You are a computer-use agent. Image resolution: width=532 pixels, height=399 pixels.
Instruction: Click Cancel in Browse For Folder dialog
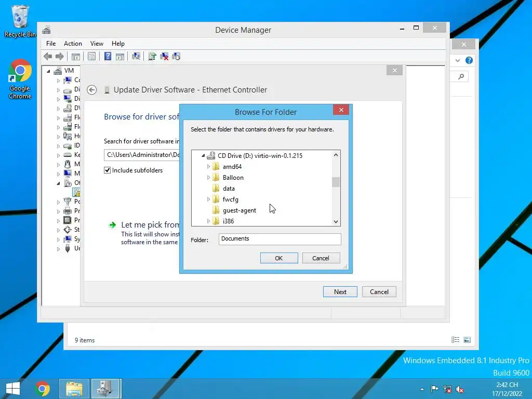point(321,258)
